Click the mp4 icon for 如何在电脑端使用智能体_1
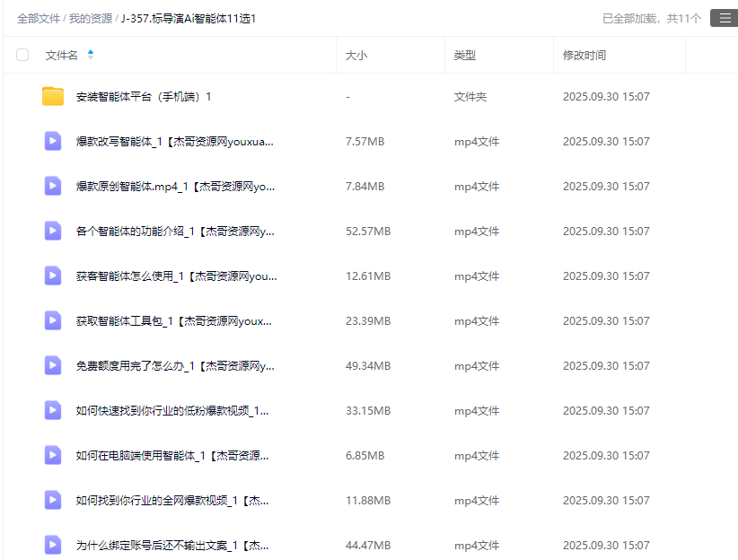This screenshot has width=738, height=560. click(52, 455)
